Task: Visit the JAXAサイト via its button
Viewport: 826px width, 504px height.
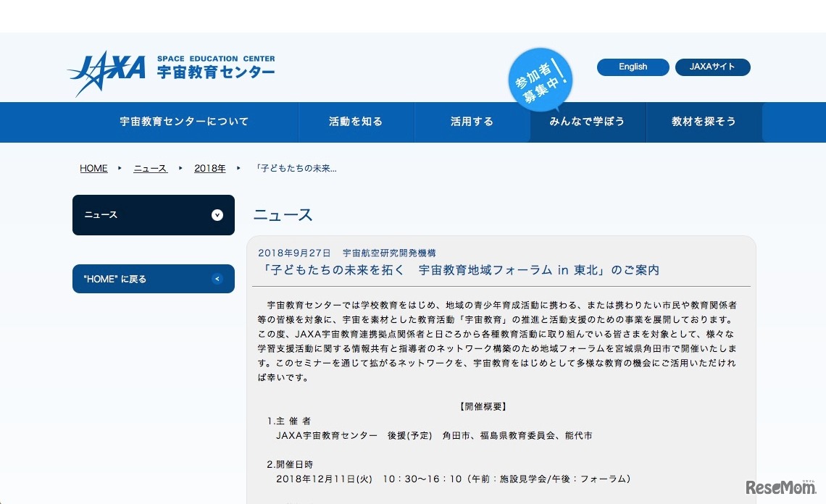Action: click(x=712, y=67)
